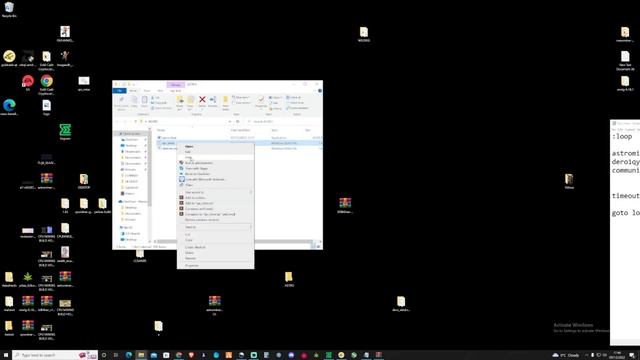Open the address bar history dropdown

pos(230,122)
